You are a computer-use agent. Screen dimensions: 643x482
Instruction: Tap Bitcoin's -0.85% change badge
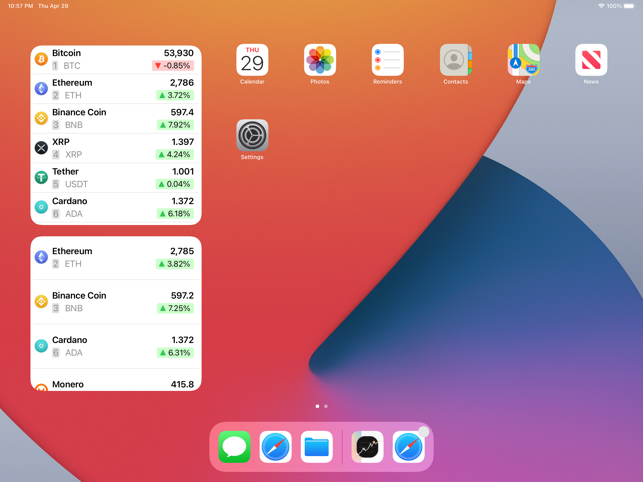(x=173, y=66)
